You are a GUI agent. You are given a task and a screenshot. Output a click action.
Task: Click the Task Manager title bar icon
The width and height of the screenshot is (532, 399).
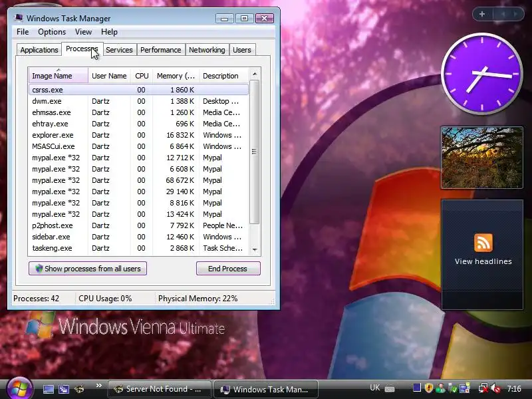(x=19, y=18)
